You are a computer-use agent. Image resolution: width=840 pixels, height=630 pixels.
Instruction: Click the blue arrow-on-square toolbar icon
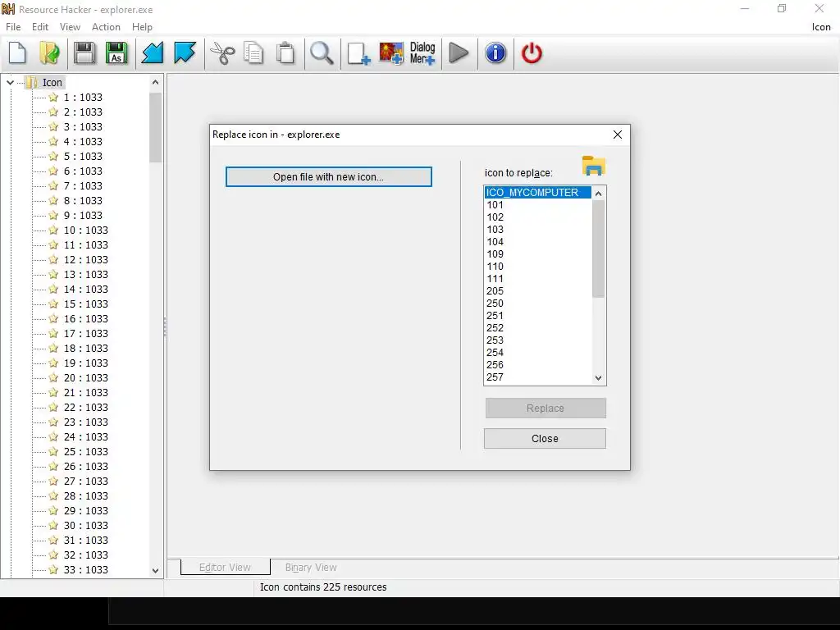tap(185, 53)
